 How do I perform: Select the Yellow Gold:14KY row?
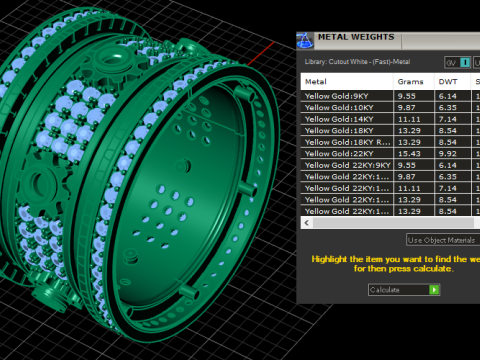tap(390, 119)
